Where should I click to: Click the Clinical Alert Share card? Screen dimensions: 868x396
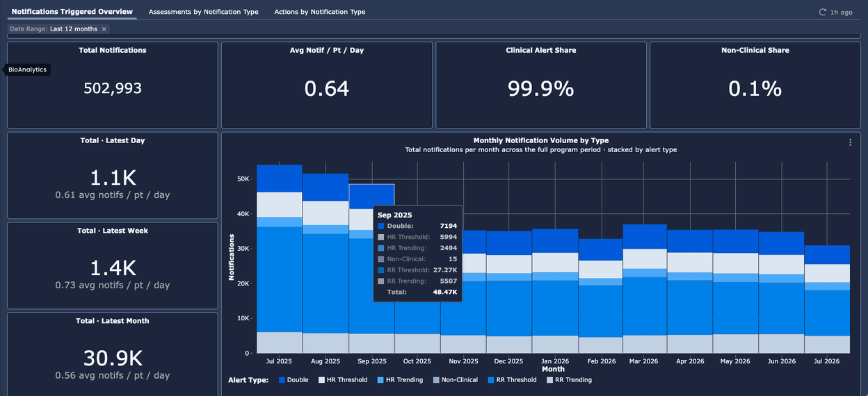(x=541, y=85)
